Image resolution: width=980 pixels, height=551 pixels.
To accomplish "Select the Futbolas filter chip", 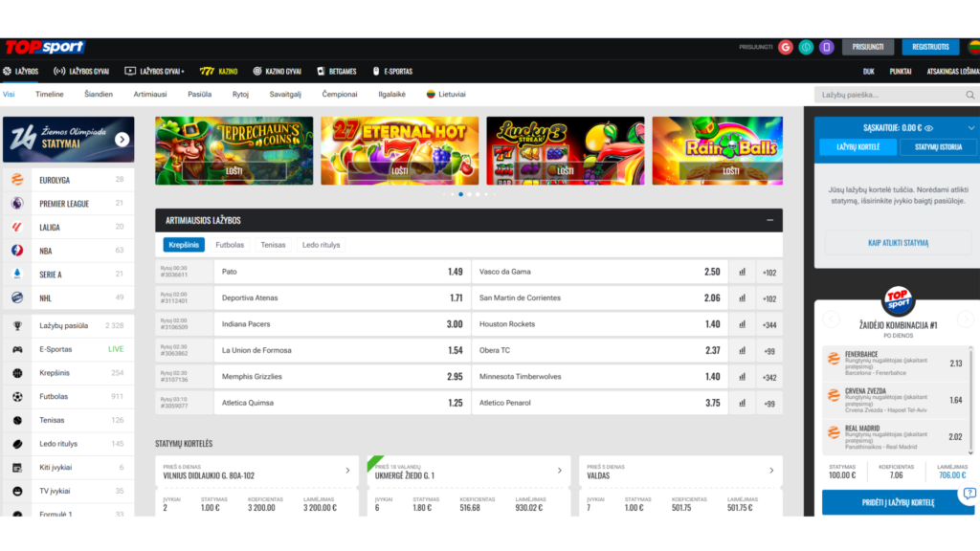I will (x=230, y=245).
